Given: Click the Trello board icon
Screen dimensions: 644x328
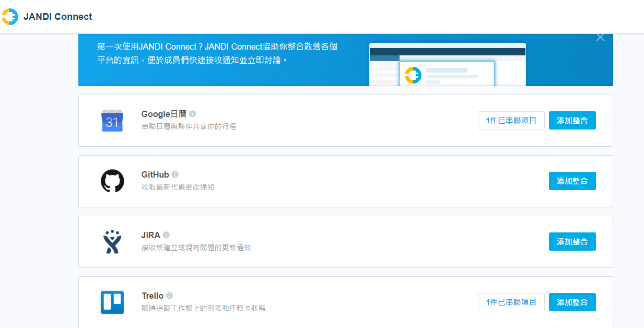Looking at the screenshot, I should click(112, 302).
